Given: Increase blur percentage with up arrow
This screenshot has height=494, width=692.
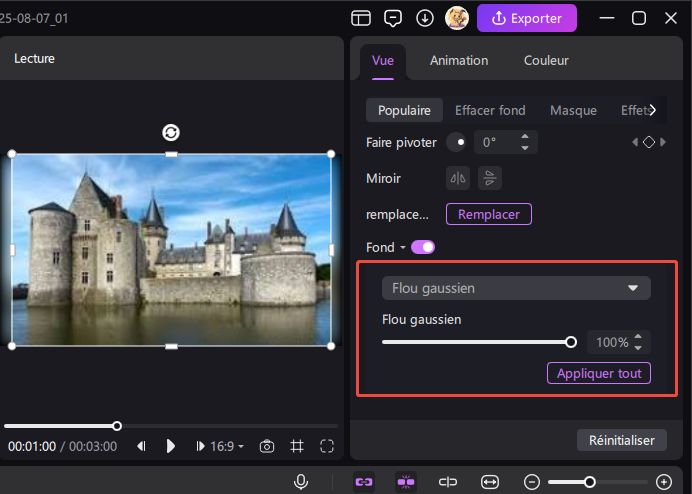Looking at the screenshot, I should click(638, 337).
